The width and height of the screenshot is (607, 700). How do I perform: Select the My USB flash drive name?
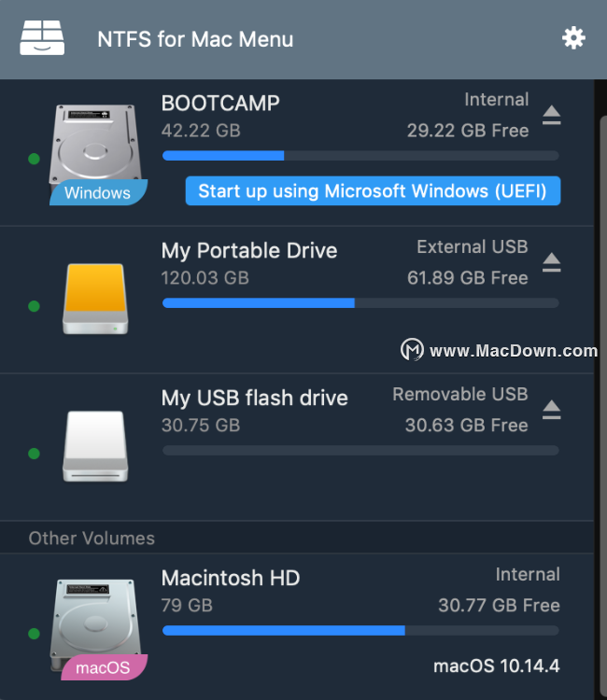pyautogui.click(x=255, y=398)
